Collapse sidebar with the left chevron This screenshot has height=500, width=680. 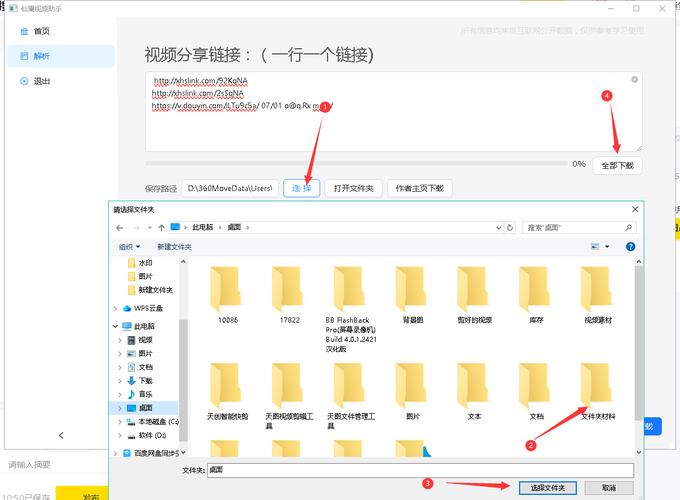[61, 435]
